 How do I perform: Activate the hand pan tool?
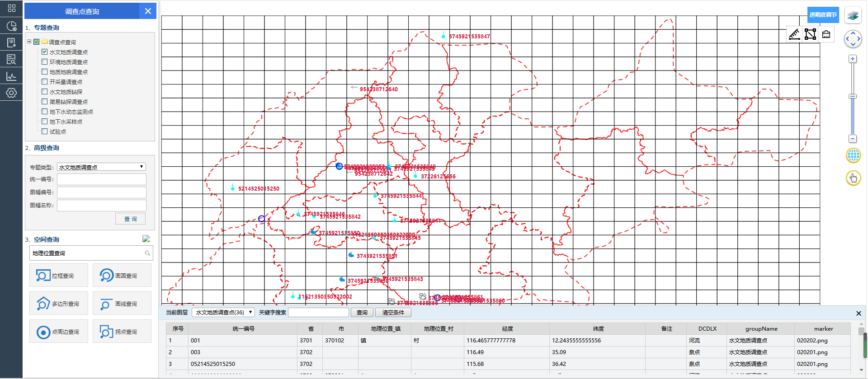[x=853, y=178]
